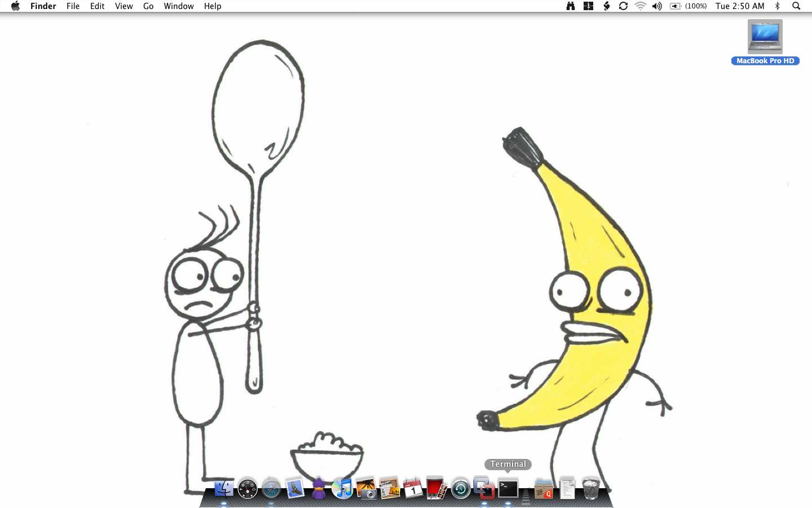The height and width of the screenshot is (508, 812).
Task: Open the binoculars Remote Desktop menu
Action: (x=571, y=6)
